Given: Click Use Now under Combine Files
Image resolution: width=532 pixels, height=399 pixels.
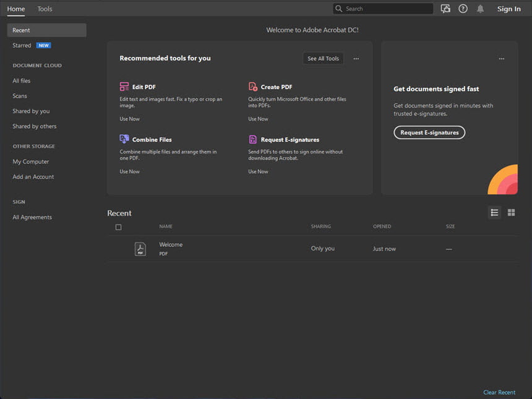Looking at the screenshot, I should (129, 171).
